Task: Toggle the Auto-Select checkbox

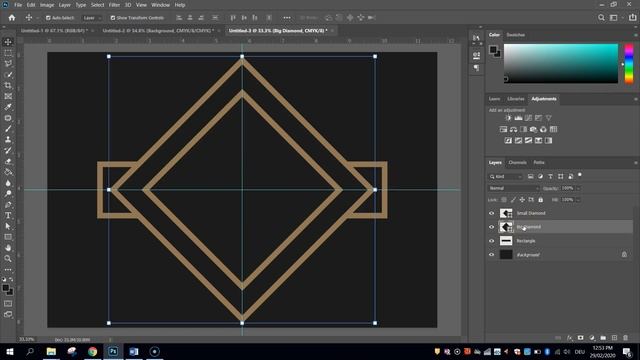Action: pyautogui.click(x=48, y=18)
